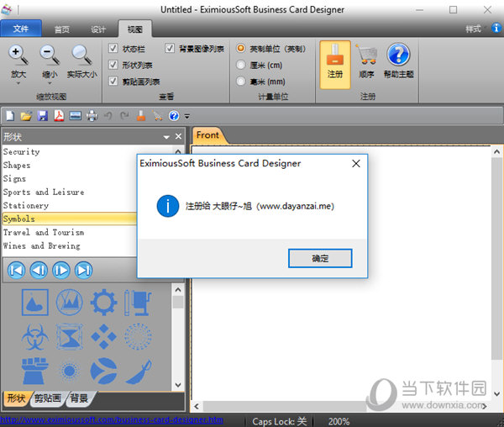
Task: Go to next shape page button
Action: [61, 270]
